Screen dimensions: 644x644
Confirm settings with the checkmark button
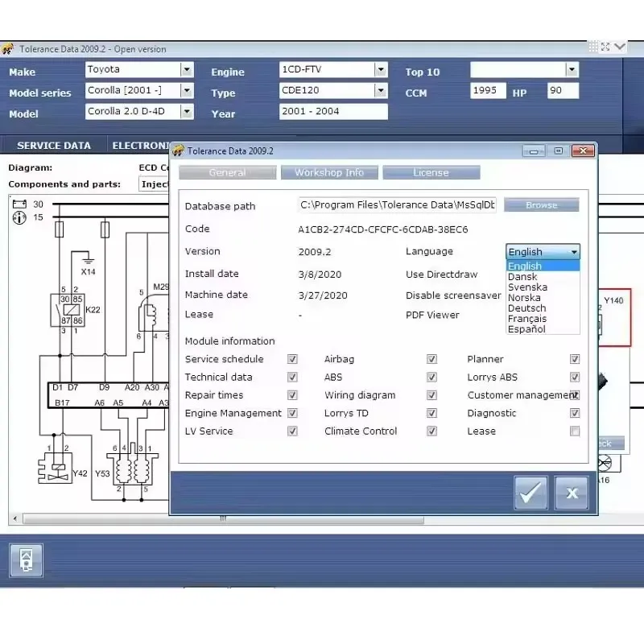530,493
